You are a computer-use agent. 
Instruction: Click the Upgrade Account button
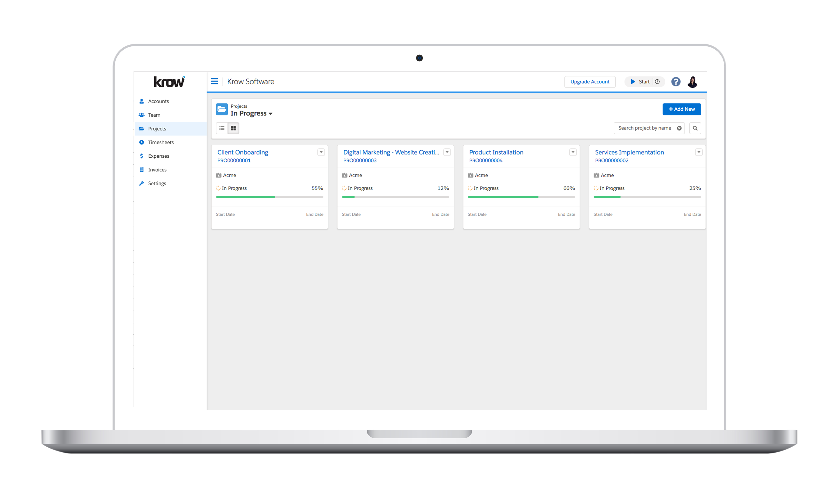point(589,82)
